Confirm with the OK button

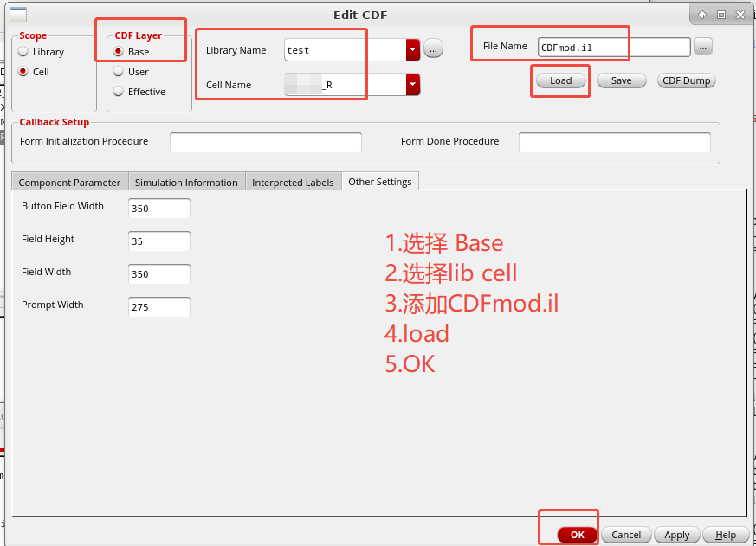click(577, 535)
